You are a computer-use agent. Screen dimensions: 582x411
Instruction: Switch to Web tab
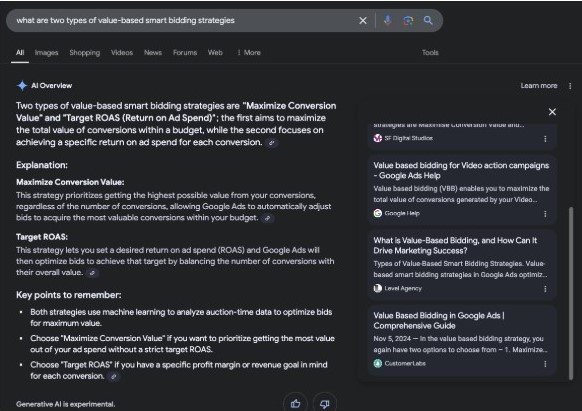(215, 52)
